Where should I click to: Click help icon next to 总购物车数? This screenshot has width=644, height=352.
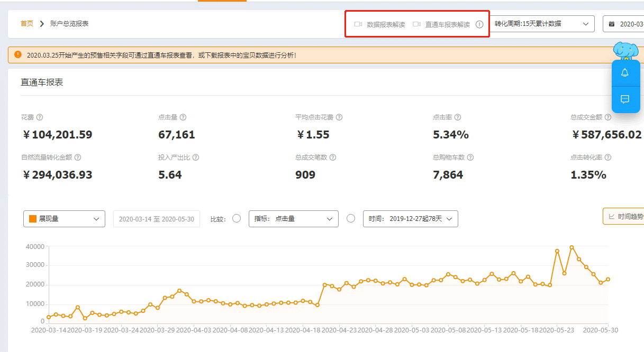point(470,158)
